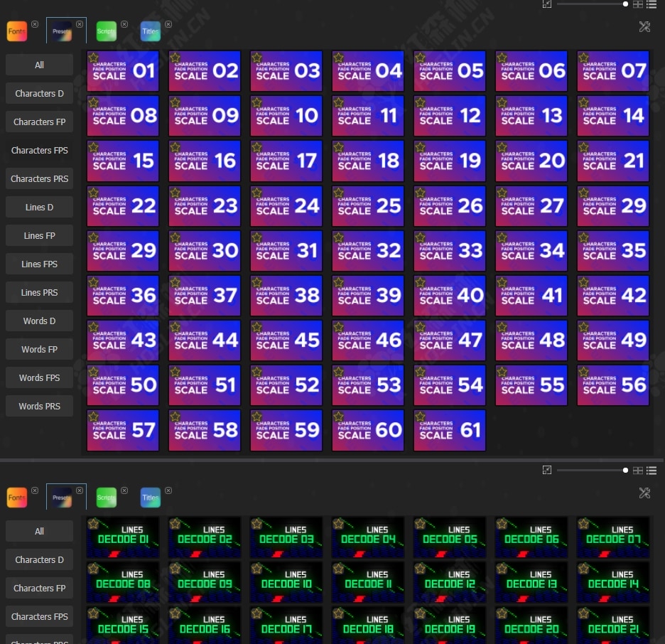Viewport: 665px width, 644px height.
Task: Select Words FP category
Action: 40,349
